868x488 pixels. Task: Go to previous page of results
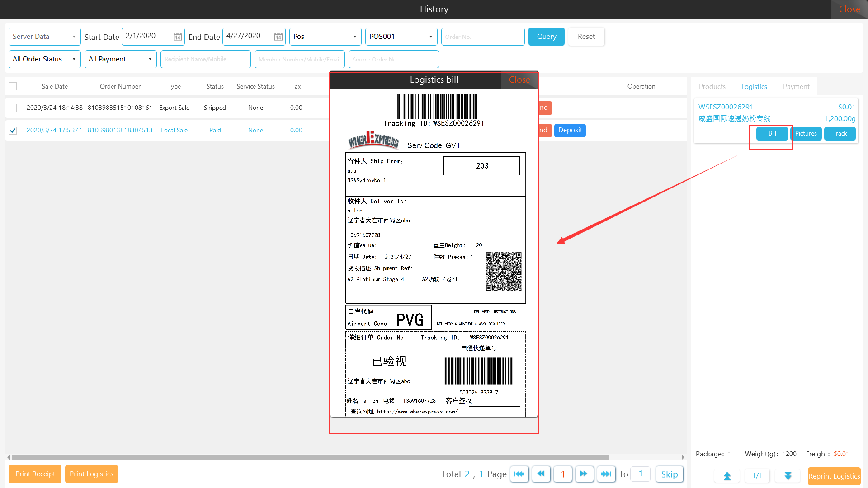541,474
